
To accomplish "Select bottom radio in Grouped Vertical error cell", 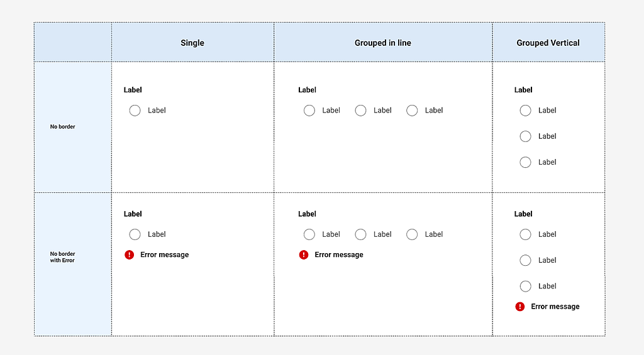I will click(526, 286).
